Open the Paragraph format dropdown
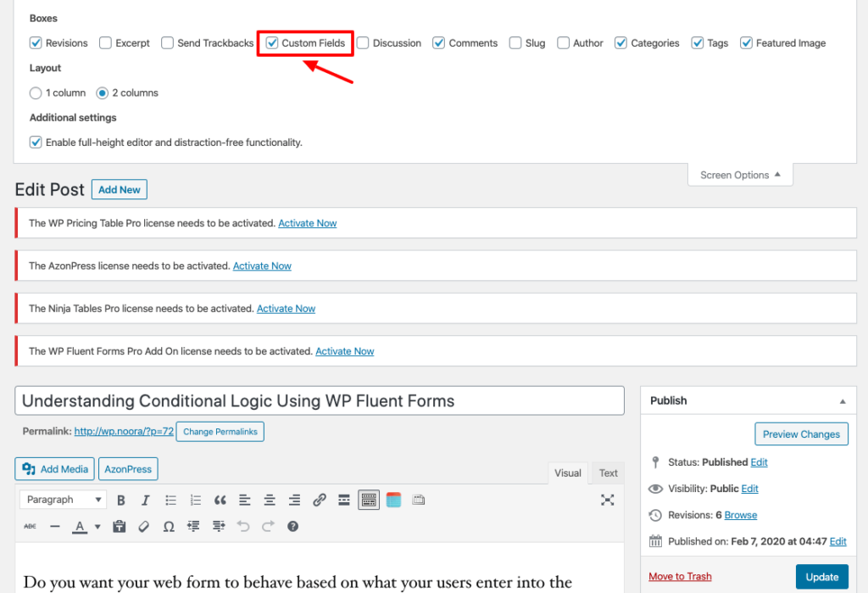 pos(63,500)
